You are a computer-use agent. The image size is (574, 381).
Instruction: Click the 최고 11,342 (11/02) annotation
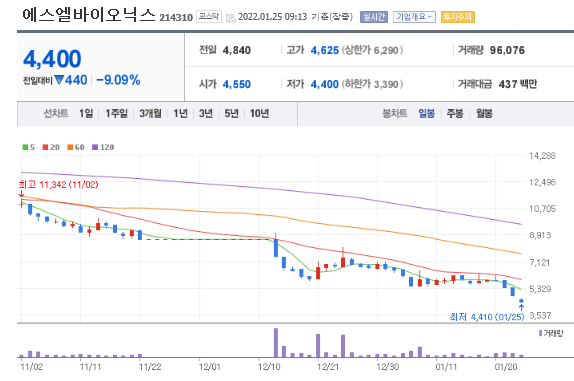59,184
